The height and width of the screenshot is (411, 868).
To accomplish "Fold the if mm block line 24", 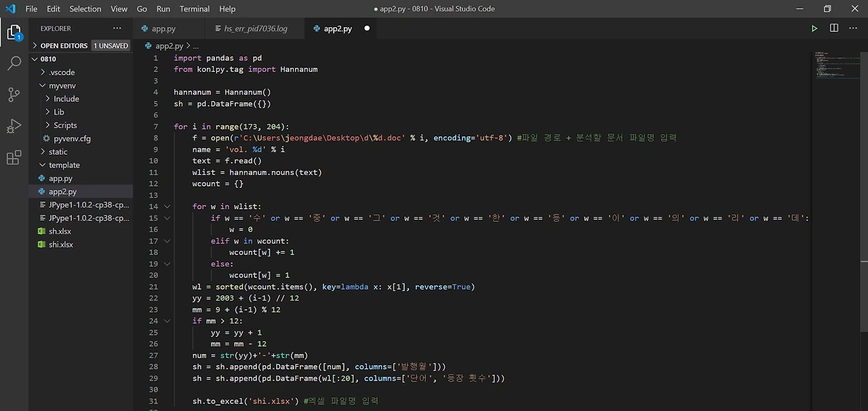I will (167, 321).
